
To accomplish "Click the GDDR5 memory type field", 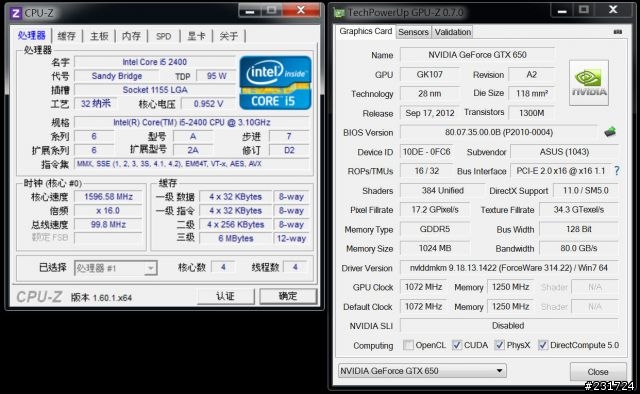I will (x=435, y=229).
